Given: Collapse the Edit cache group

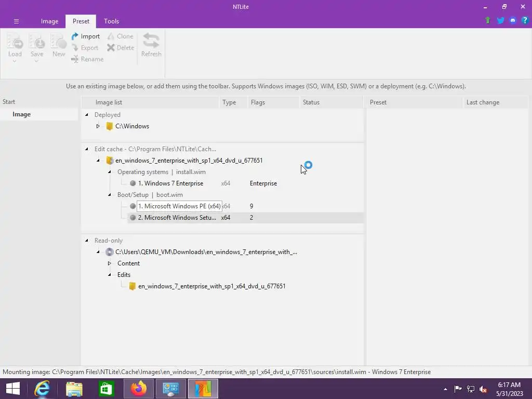Looking at the screenshot, I should point(87,149).
